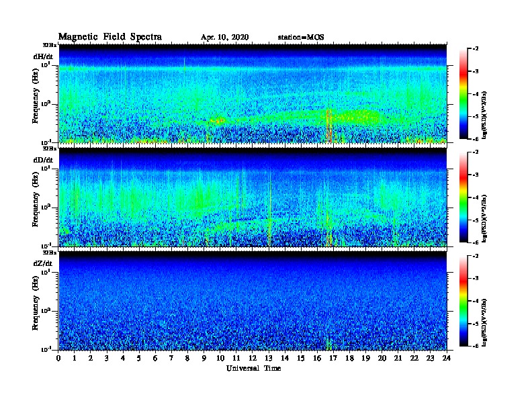Screen dimensions: 532x411
Task: Click hour tick label "6" on time axis
Action: [155, 359]
